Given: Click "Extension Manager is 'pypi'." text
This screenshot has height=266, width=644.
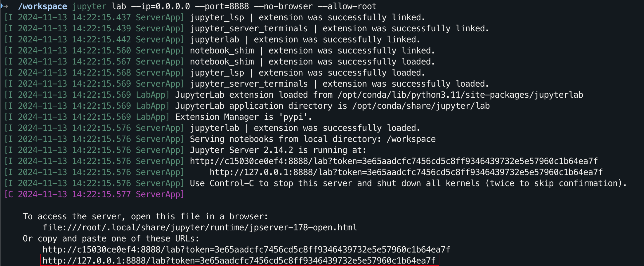Looking at the screenshot, I should click(x=243, y=117).
